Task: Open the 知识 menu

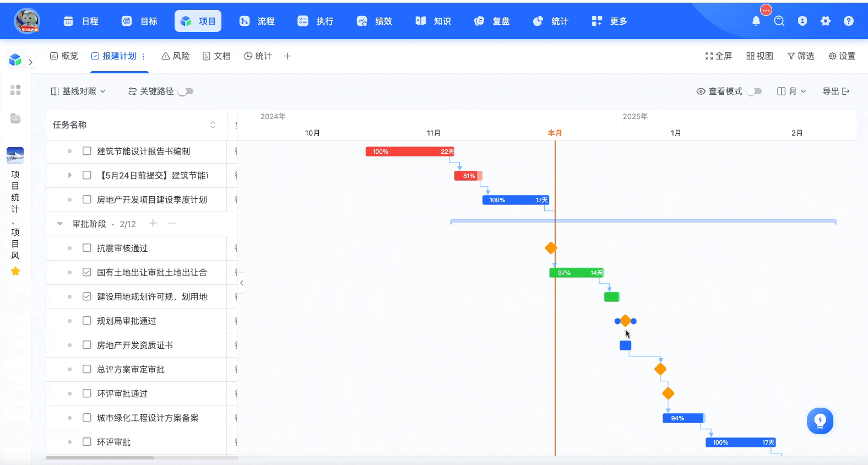Action: [433, 21]
